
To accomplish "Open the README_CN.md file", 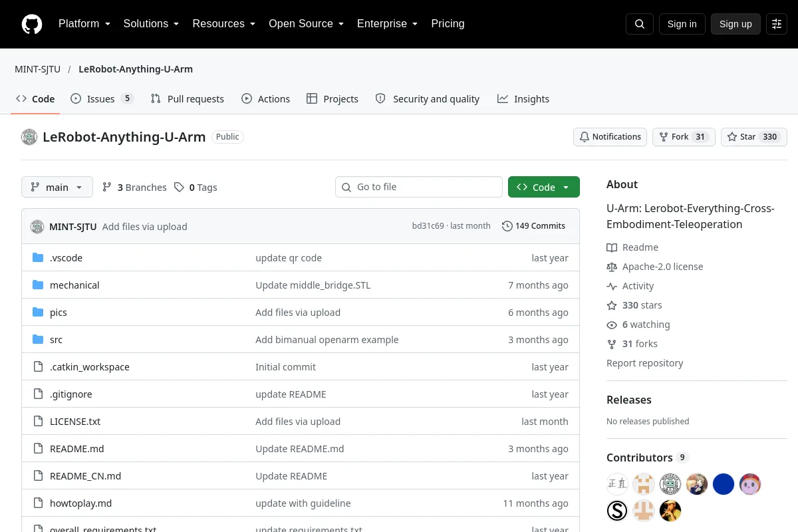I will coord(85,476).
